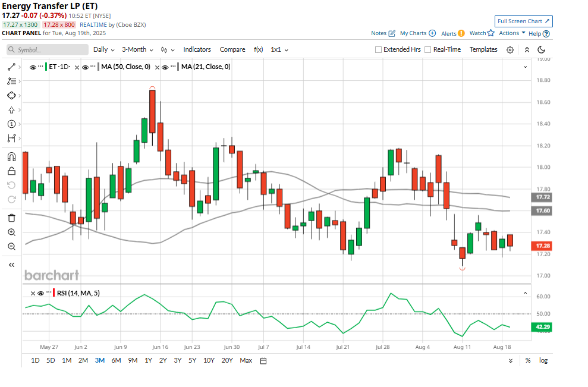Image resolution: width=588 pixels, height=387 pixels.
Task: Open the Compare menu
Action: (232, 49)
